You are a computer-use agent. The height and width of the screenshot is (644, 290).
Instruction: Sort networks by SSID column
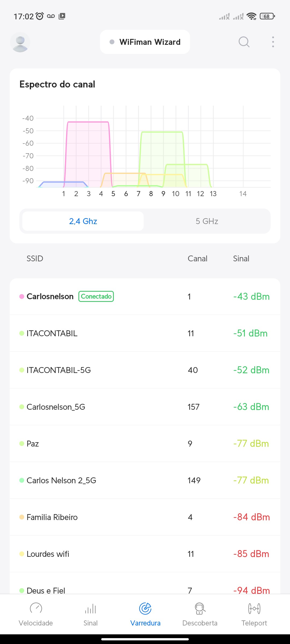(x=35, y=258)
